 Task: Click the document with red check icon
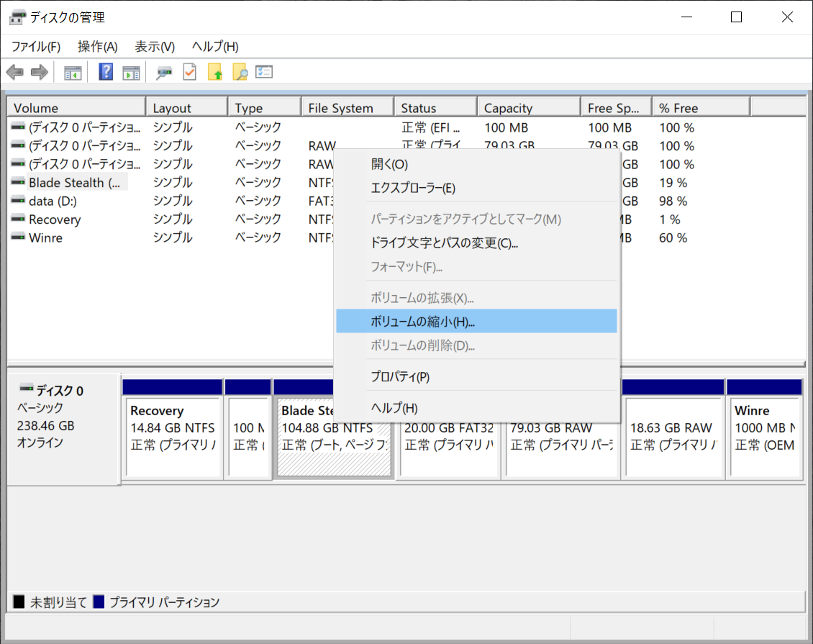(190, 72)
